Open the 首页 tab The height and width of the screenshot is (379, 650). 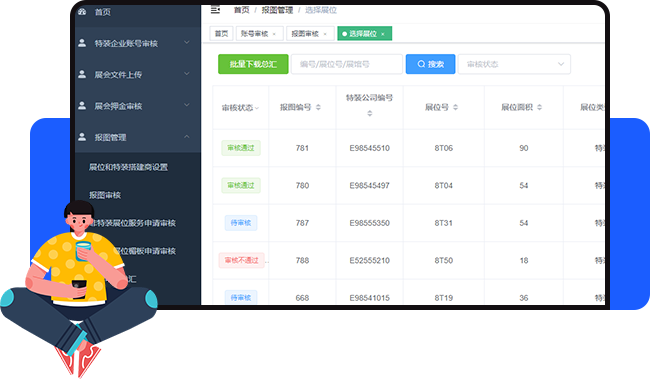[221, 34]
